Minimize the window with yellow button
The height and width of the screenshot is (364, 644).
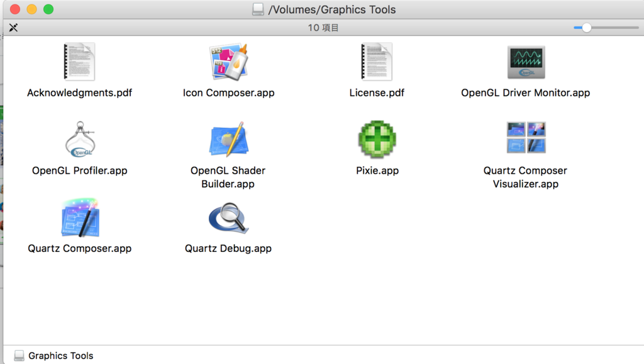pyautogui.click(x=31, y=9)
